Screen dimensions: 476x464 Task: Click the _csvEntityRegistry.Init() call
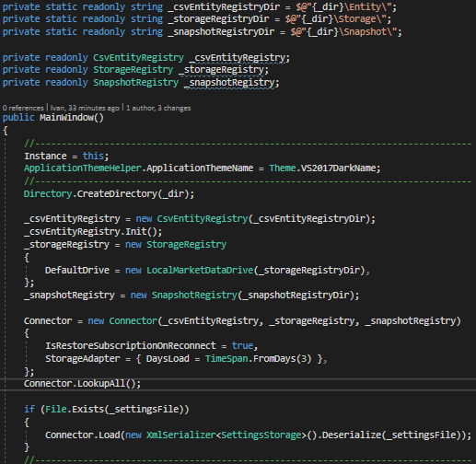[93, 231]
